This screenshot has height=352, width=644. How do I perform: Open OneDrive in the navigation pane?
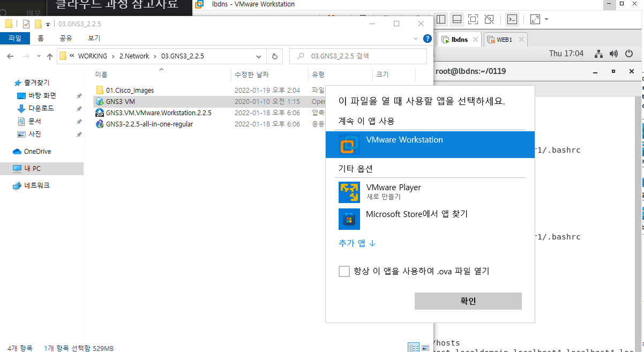pos(37,152)
